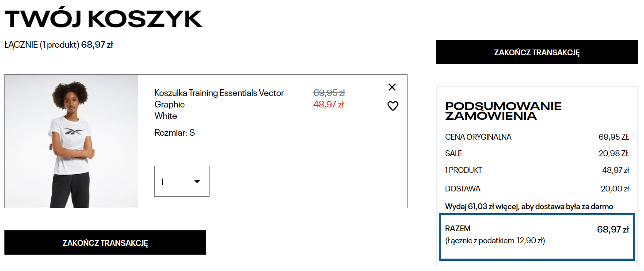Click the ŁĄCZNIE (1 produkt) total line
Viewport: 644px width, 271px height.
(59, 45)
